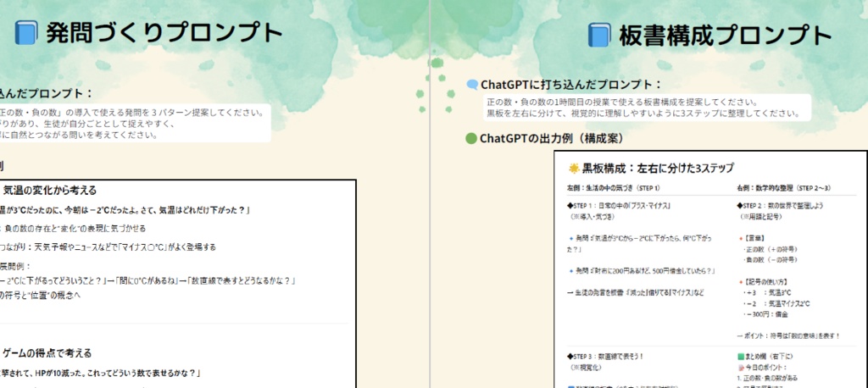
Task: Click → 生徒の発言を板書 line
Action: pos(636,292)
